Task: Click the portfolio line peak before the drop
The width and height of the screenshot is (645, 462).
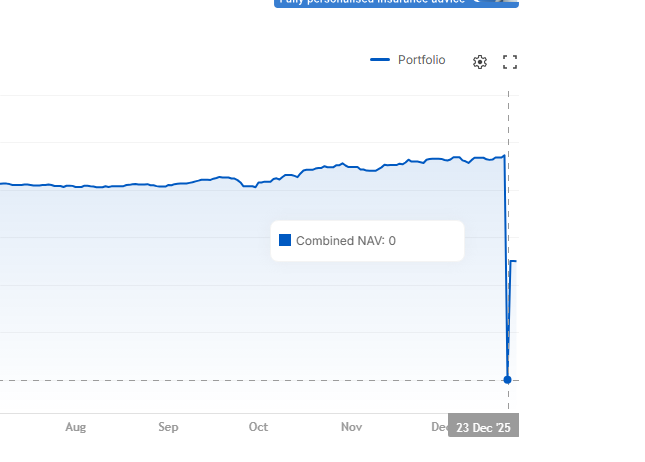Action: 504,156
